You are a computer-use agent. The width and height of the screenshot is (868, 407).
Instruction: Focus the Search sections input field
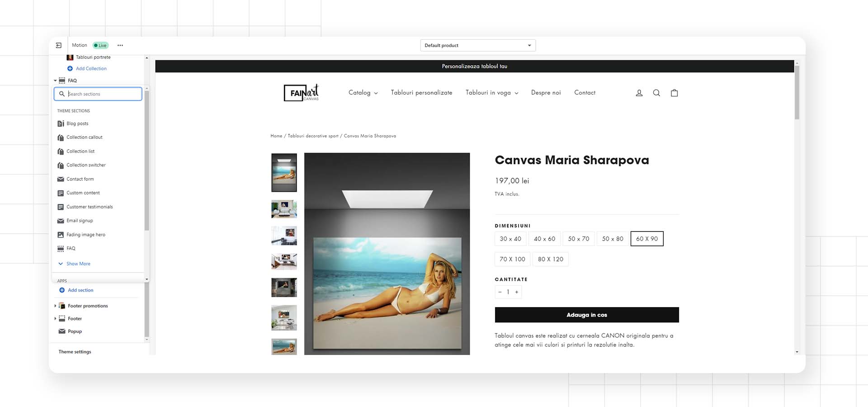(98, 94)
